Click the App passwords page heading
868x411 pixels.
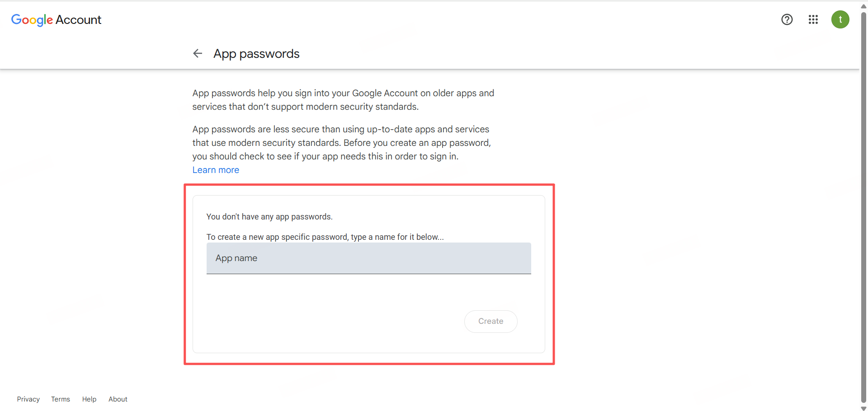[x=256, y=54]
